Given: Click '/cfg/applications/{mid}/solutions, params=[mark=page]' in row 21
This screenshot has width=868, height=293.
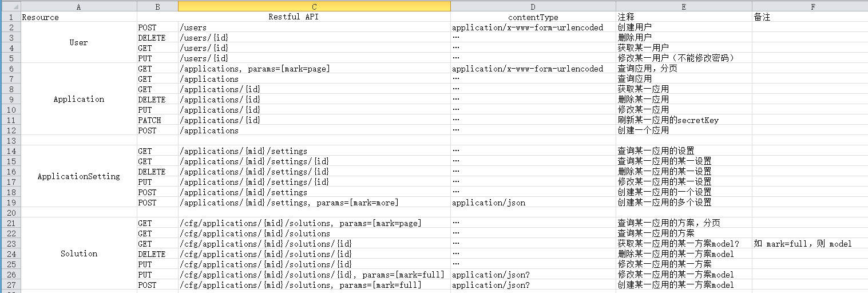Looking at the screenshot, I should (x=314, y=223).
